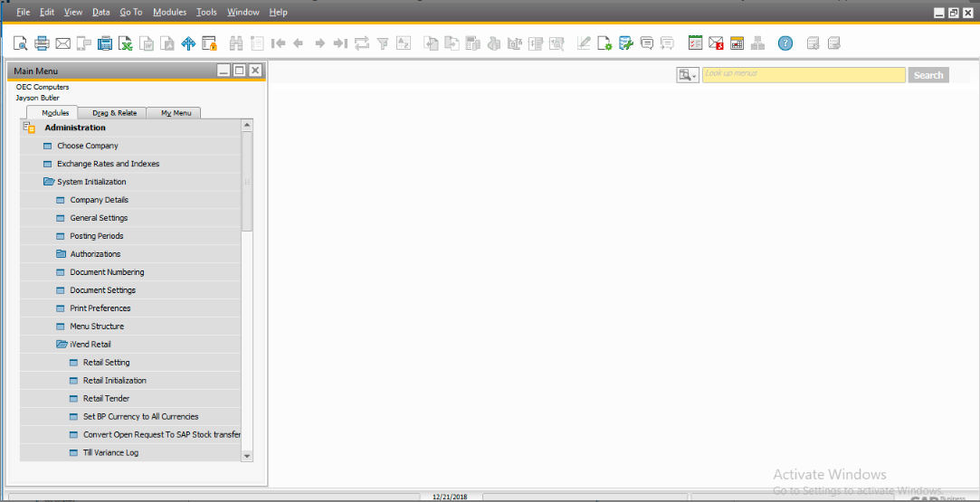Open the Modules menu in the menu bar
This screenshot has width=980, height=502.
(x=169, y=12)
